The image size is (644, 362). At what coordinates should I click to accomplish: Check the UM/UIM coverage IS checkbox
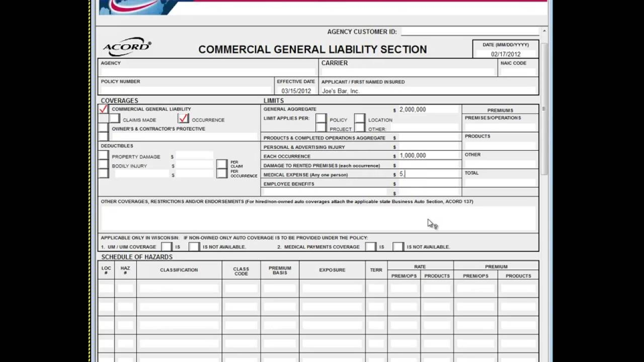[x=167, y=246]
